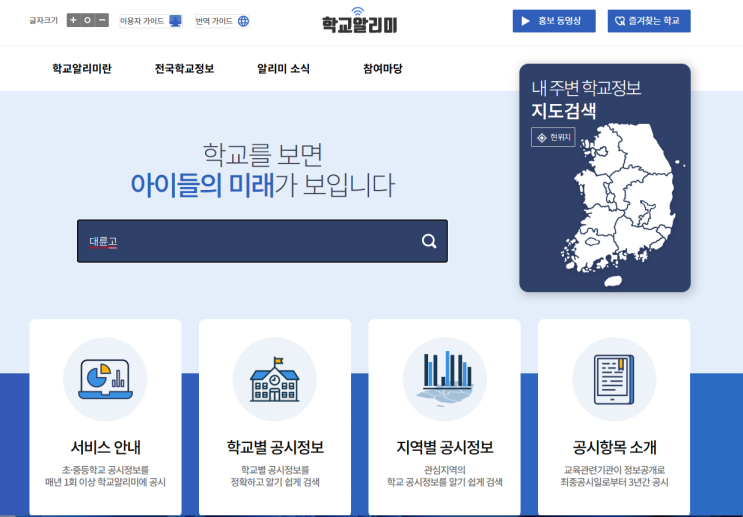
Task: Click the school search input field
Action: (250, 241)
